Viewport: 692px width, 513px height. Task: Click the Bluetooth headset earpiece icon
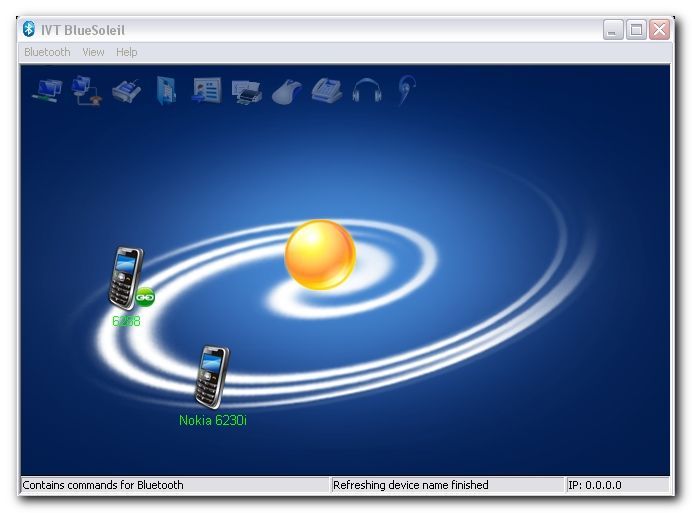(406, 90)
